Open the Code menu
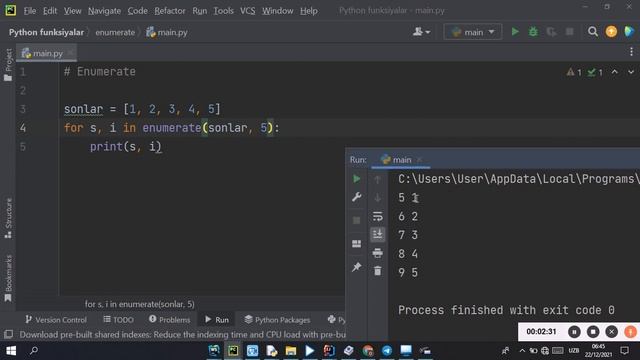The width and height of the screenshot is (640, 360). pos(137,11)
